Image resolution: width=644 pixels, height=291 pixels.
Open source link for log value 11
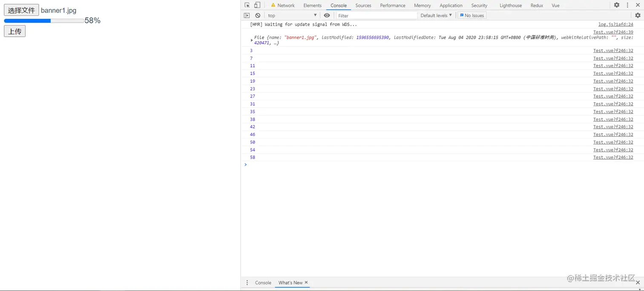[x=613, y=66]
